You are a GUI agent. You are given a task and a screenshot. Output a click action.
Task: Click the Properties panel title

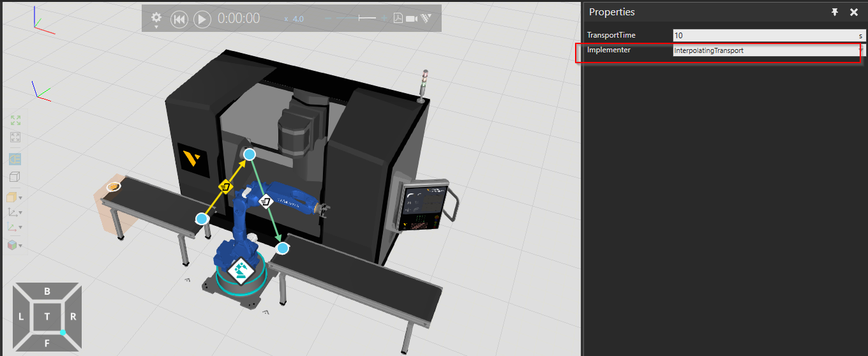(611, 12)
